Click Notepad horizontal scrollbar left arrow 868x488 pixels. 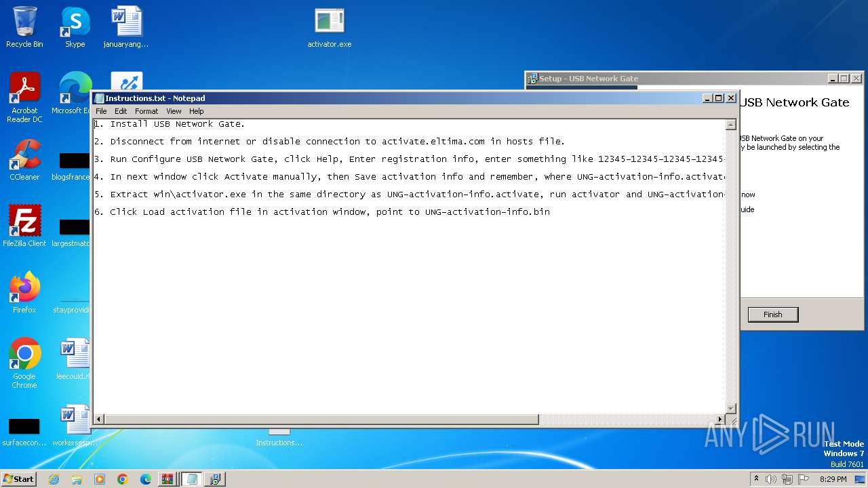coord(99,420)
